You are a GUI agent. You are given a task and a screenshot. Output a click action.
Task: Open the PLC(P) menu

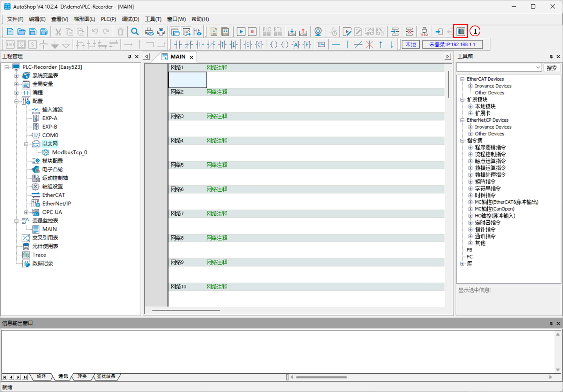click(108, 19)
